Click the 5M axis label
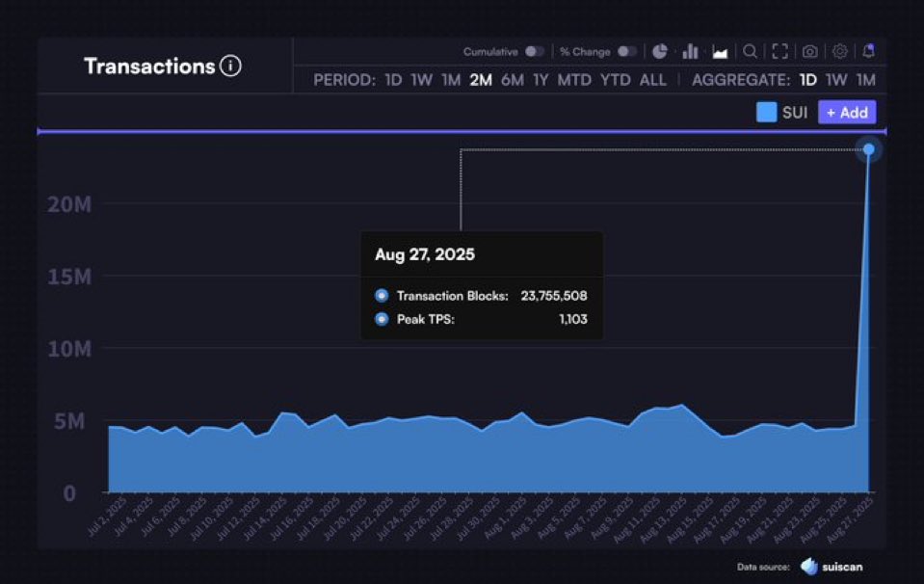The width and height of the screenshot is (924, 584). point(69,421)
